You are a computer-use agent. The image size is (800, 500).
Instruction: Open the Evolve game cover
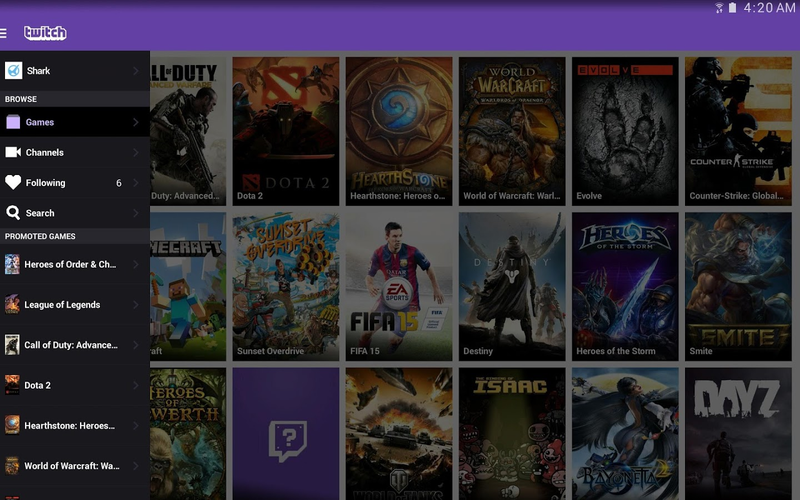[625, 131]
